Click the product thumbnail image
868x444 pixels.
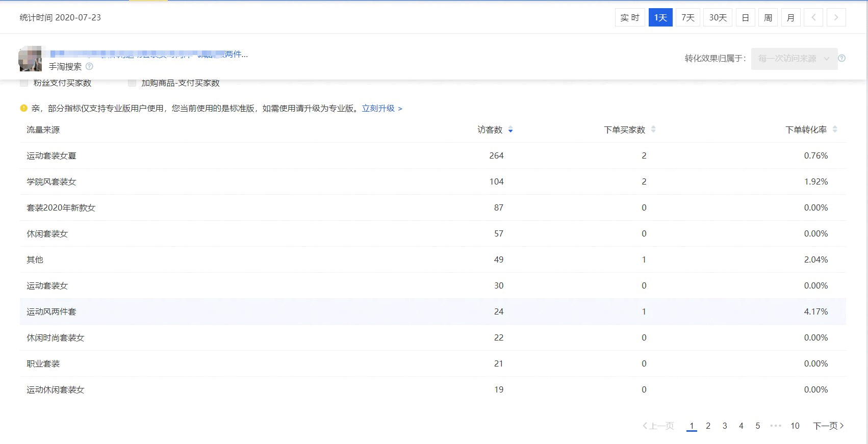click(x=30, y=59)
